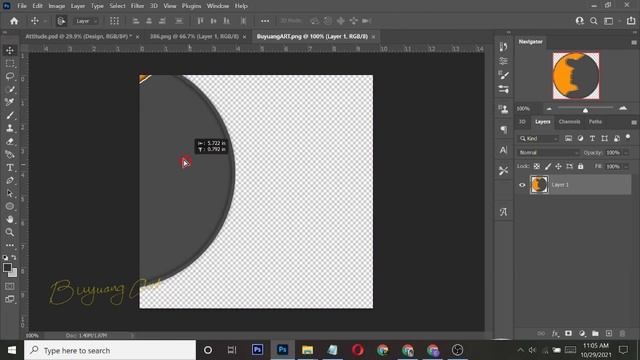Screen dimensions: 640x360
Task: Add a layer style with fx icon
Action: pyautogui.click(x=555, y=333)
